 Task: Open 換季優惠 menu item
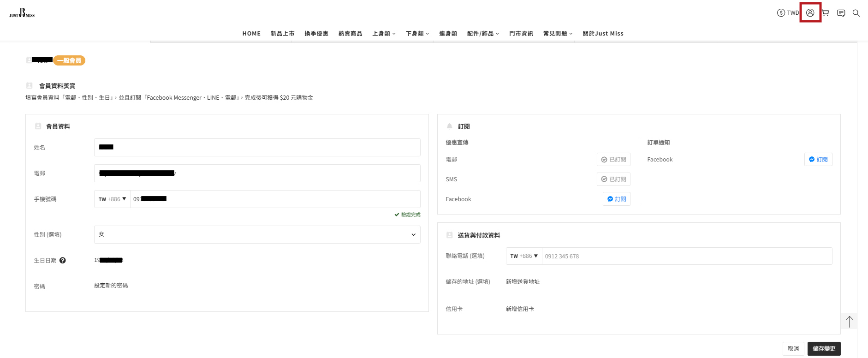pos(316,34)
